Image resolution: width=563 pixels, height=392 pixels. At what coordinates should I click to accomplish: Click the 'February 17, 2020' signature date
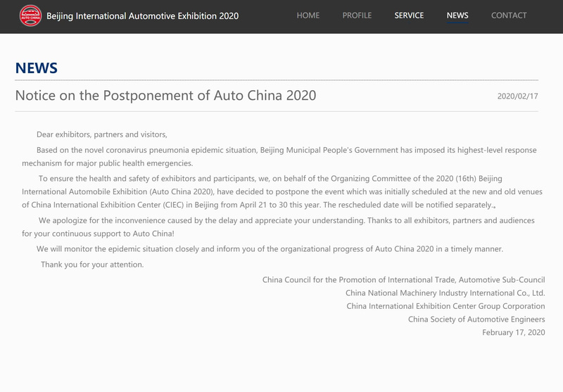(514, 332)
